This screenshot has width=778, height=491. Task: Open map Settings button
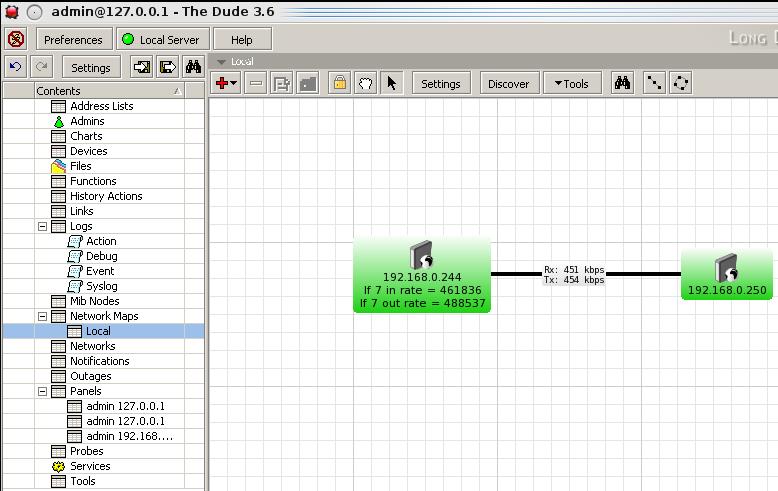441,83
